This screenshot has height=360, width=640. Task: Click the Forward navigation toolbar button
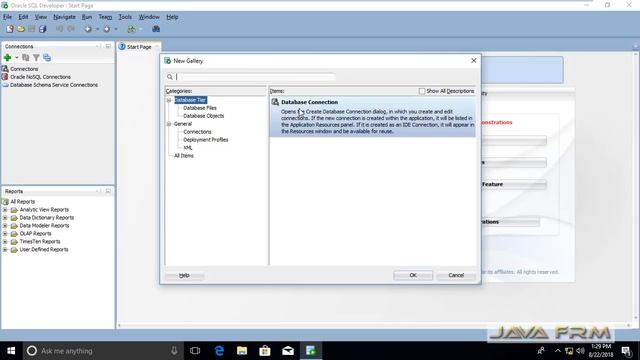point(107,29)
